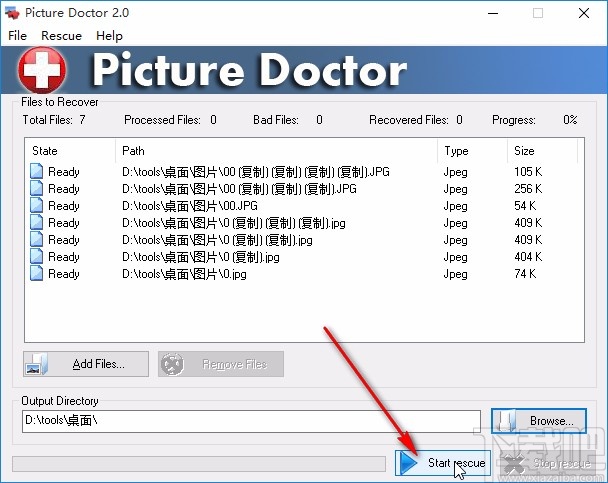Click the file icon of the 404 K row
The height and width of the screenshot is (483, 608).
click(x=36, y=257)
